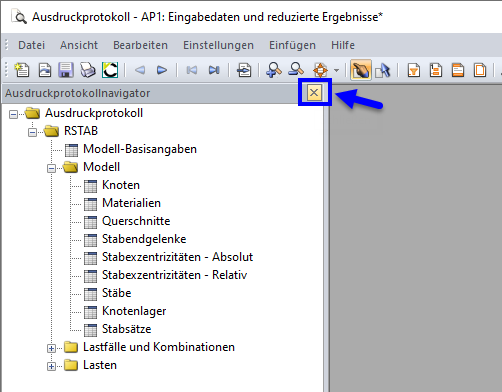Click the go-to-page document icon
Screen dimensions: 502x392
[244, 70]
